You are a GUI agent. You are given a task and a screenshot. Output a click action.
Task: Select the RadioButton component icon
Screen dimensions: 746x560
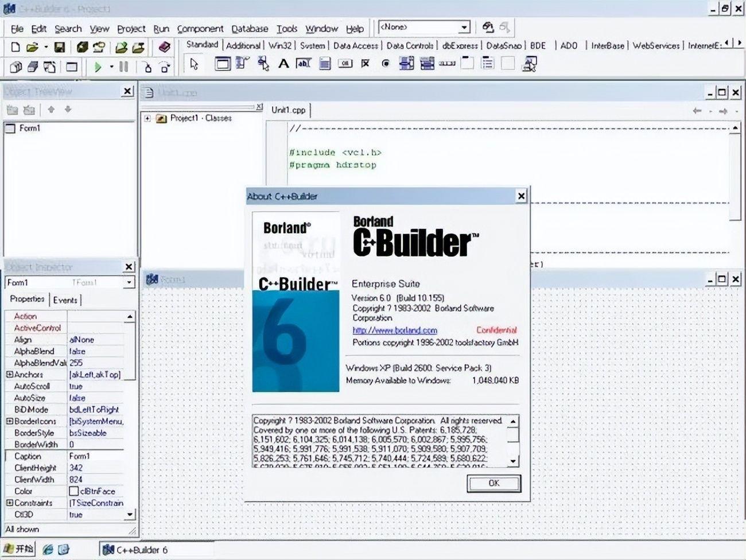pyautogui.click(x=386, y=64)
